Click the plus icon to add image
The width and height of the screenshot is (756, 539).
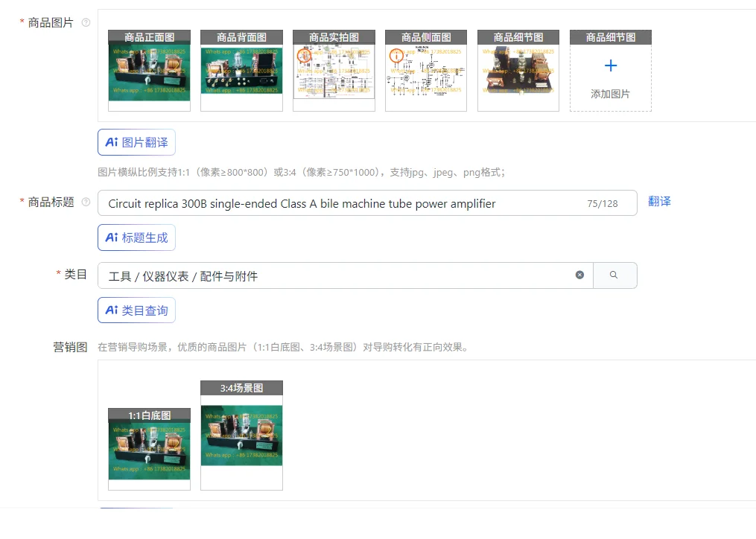click(x=610, y=66)
